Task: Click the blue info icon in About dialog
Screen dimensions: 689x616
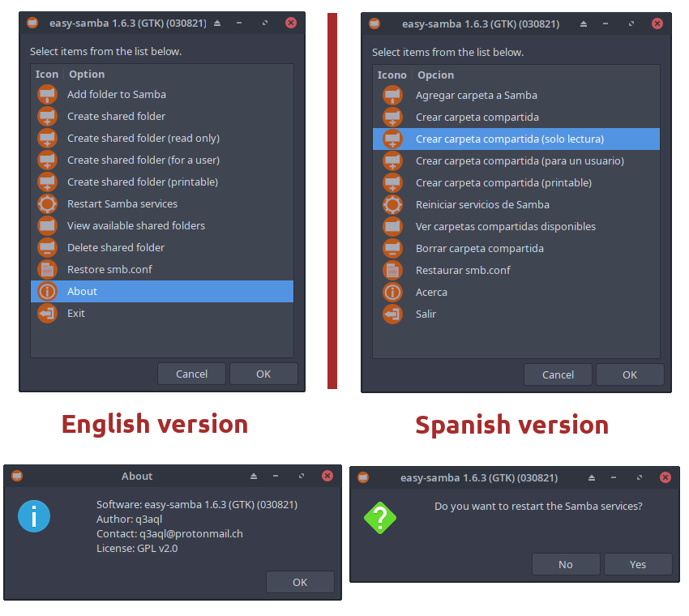Action: click(x=34, y=516)
